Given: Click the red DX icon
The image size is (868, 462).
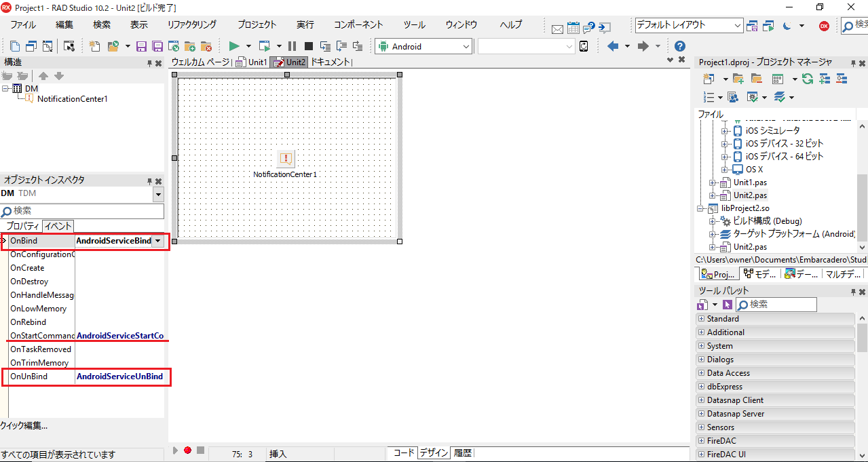Looking at the screenshot, I should 824,26.
